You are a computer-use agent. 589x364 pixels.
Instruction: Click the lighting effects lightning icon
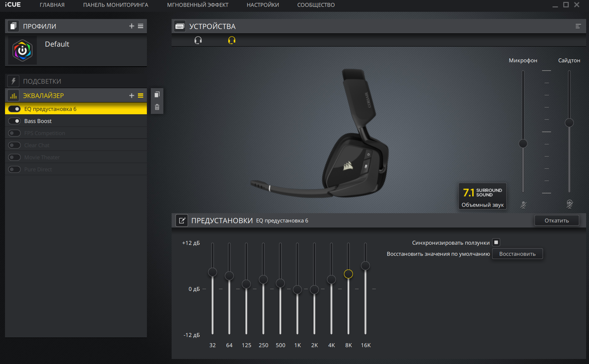click(x=13, y=81)
